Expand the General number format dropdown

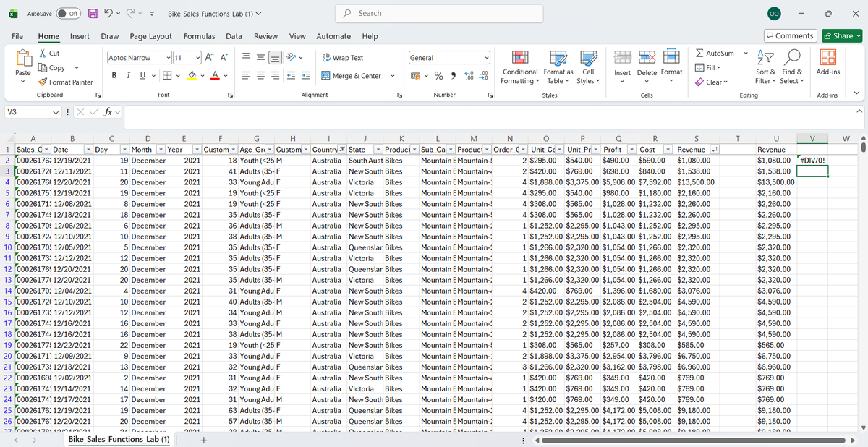[487, 58]
